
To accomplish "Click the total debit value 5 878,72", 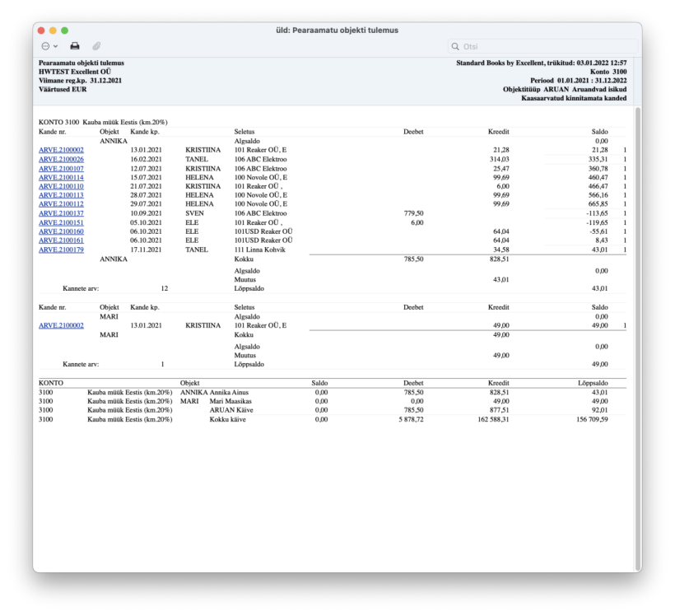I will click(x=411, y=419).
